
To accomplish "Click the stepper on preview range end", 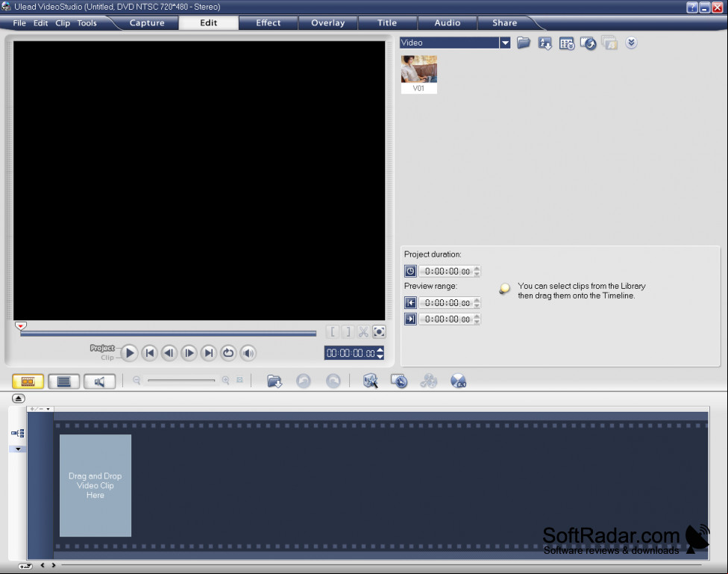I will pos(477,319).
